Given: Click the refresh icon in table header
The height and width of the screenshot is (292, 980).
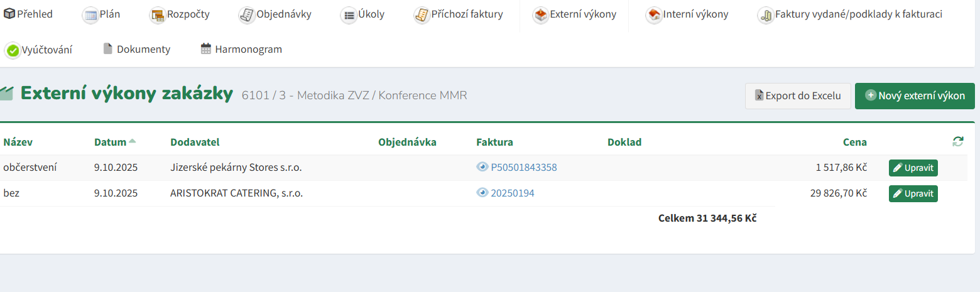Looking at the screenshot, I should [x=957, y=142].
